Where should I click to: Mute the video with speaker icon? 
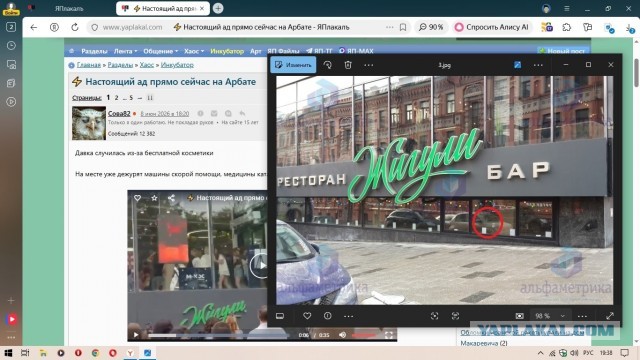(342, 335)
